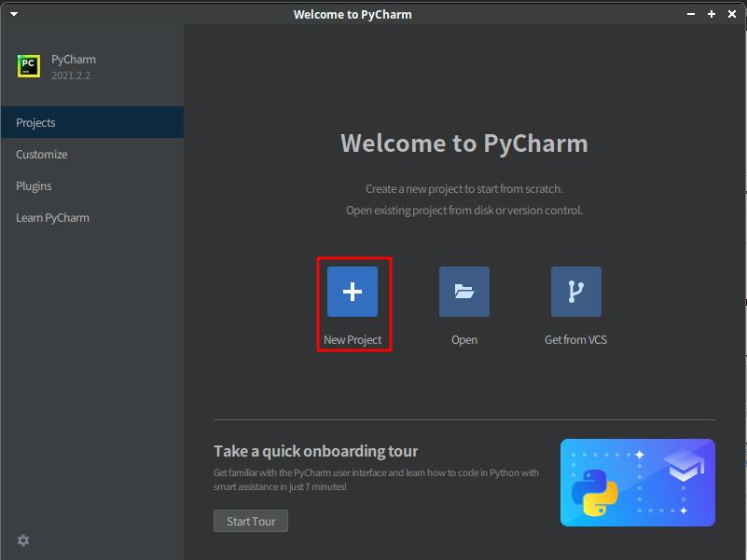Open settings gear in bottom-left corner
The width and height of the screenshot is (747, 560).
point(23,540)
